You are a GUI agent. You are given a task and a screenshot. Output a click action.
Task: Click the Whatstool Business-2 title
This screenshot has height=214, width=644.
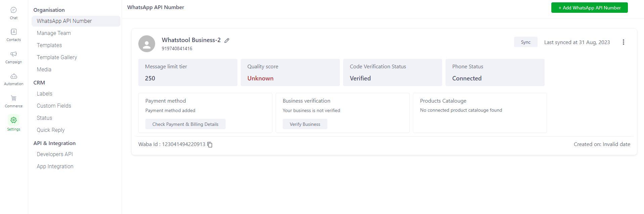[191, 40]
